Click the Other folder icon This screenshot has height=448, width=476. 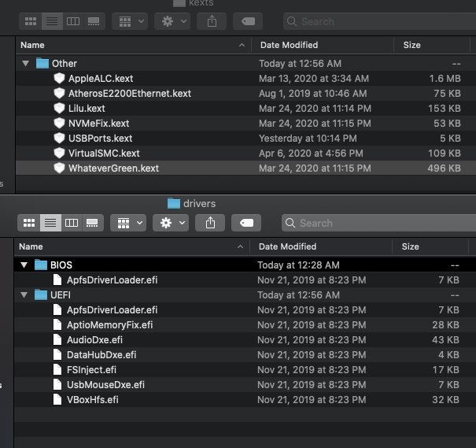[42, 64]
